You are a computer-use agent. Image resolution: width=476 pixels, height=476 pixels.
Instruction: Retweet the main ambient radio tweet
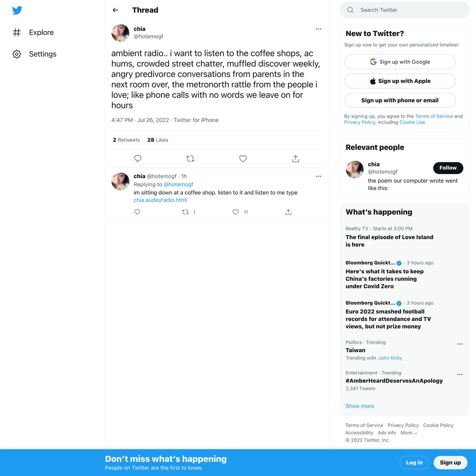(x=190, y=159)
